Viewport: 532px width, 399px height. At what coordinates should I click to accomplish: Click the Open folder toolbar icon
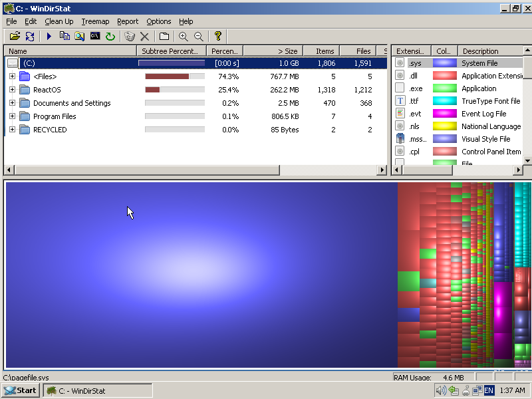(x=15, y=36)
